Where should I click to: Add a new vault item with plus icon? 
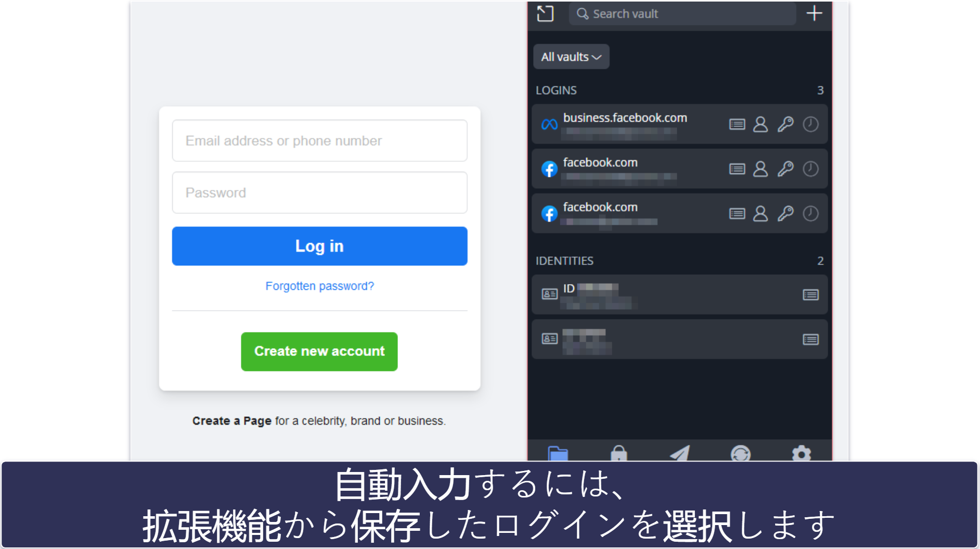tap(814, 13)
